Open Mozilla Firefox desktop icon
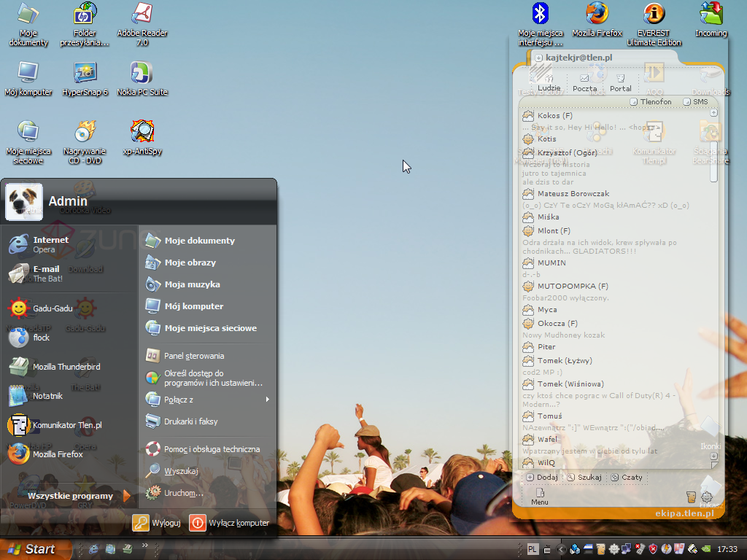 pyautogui.click(x=597, y=19)
